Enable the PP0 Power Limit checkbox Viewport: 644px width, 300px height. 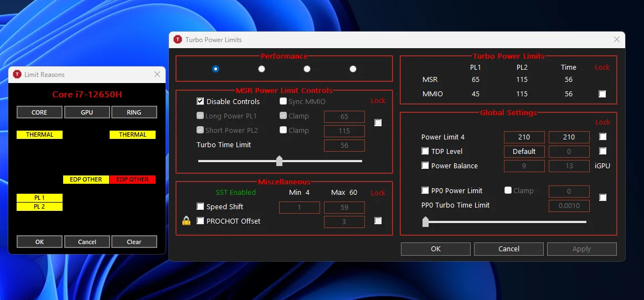pyautogui.click(x=425, y=190)
